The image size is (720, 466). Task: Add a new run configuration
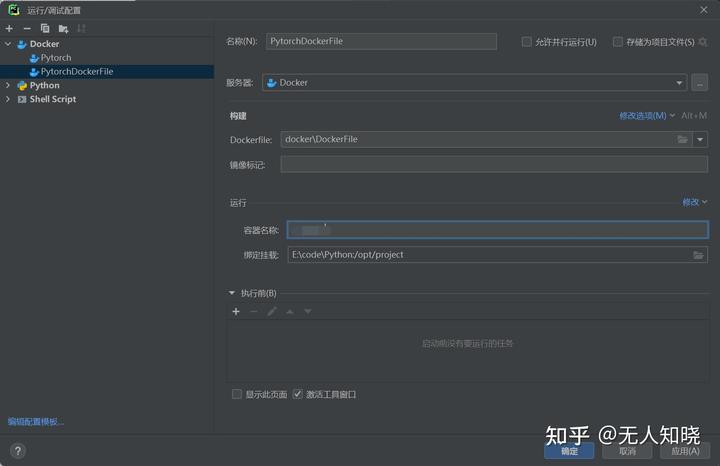pos(9,28)
